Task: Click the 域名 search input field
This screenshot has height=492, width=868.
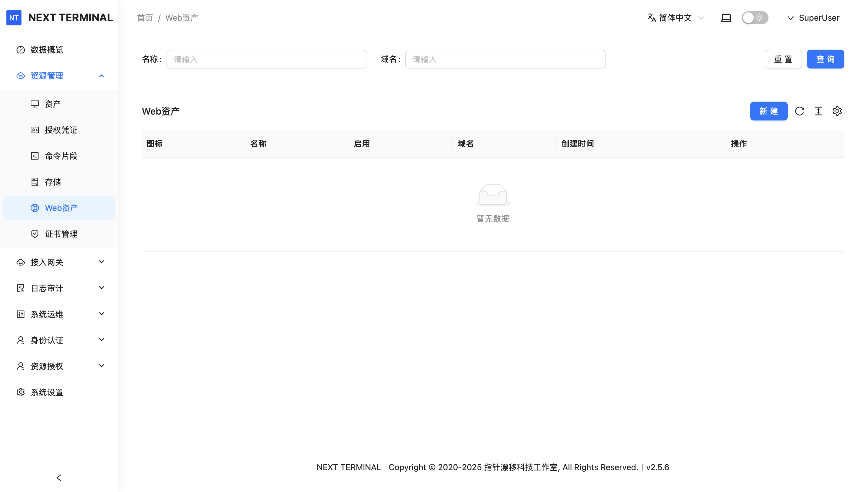Action: click(x=505, y=59)
